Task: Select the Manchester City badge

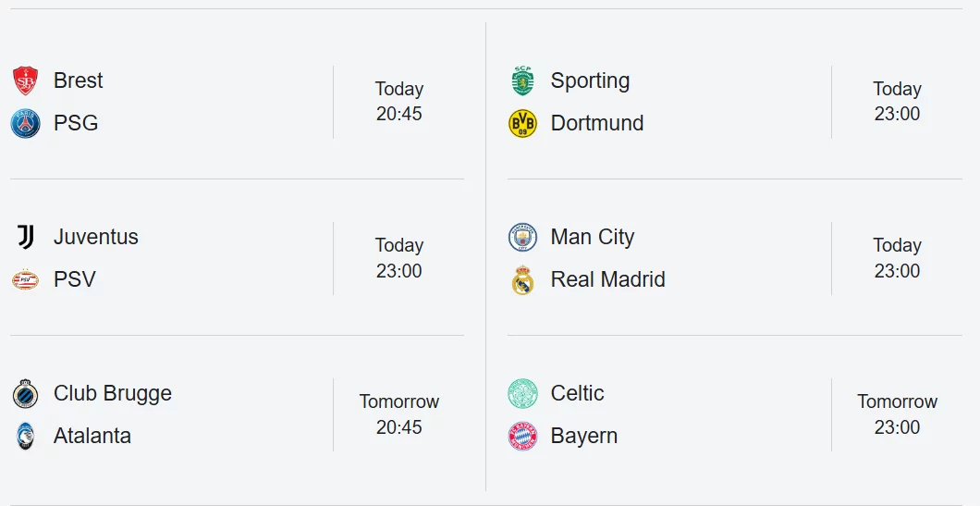Action: [x=522, y=237]
